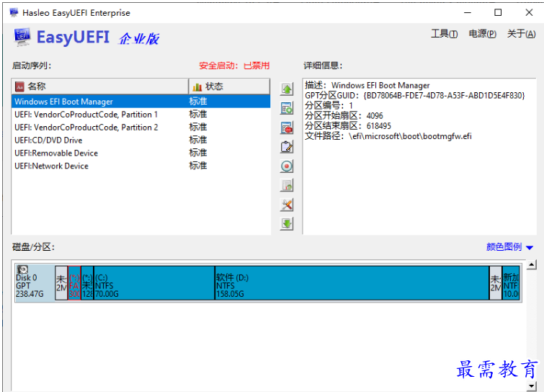The image size is (544, 392).
Task: Click the delete boot entry icon
Action: tap(287, 128)
